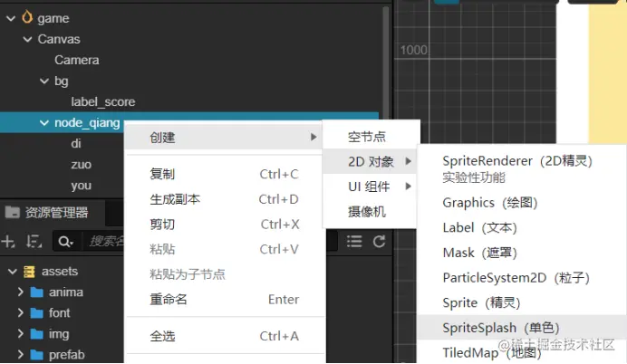Expand the font folder
This screenshot has height=364, width=627.
click(x=21, y=313)
